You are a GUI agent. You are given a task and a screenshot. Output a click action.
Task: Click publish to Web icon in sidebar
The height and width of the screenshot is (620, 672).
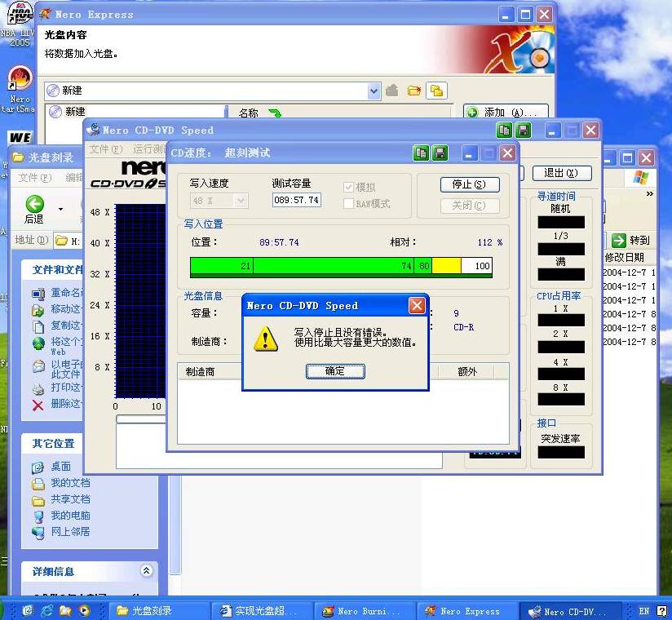(x=38, y=343)
